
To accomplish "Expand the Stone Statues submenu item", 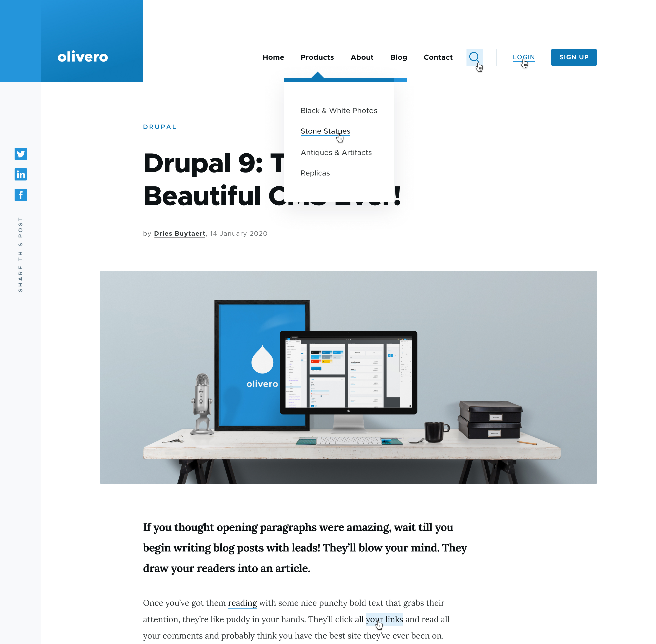I will click(325, 131).
